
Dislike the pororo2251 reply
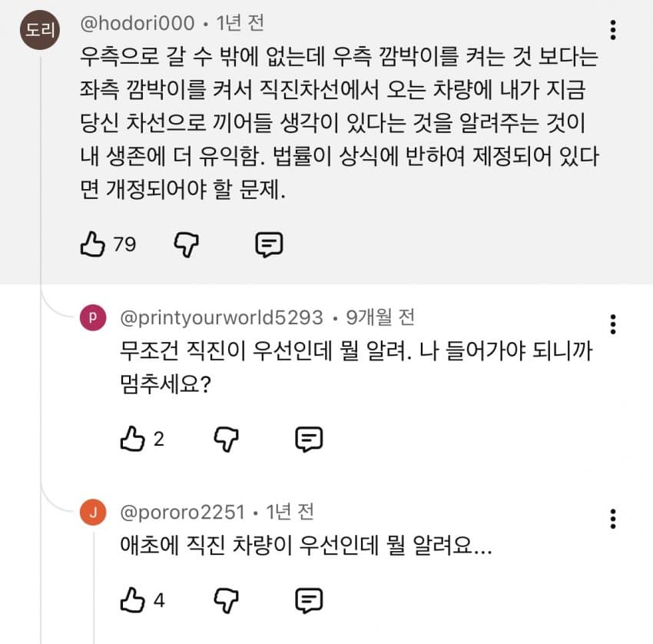coord(227,599)
